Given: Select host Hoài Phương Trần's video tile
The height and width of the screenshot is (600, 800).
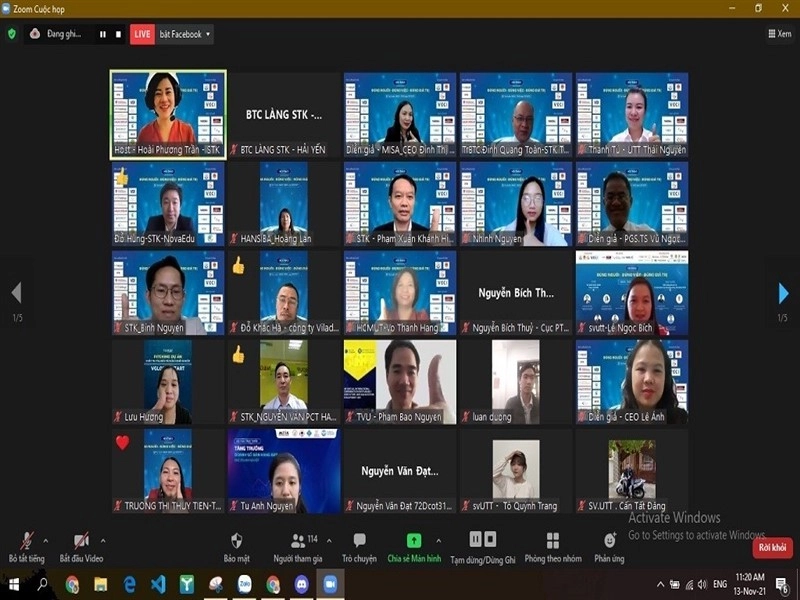Looking at the screenshot, I should [x=168, y=114].
